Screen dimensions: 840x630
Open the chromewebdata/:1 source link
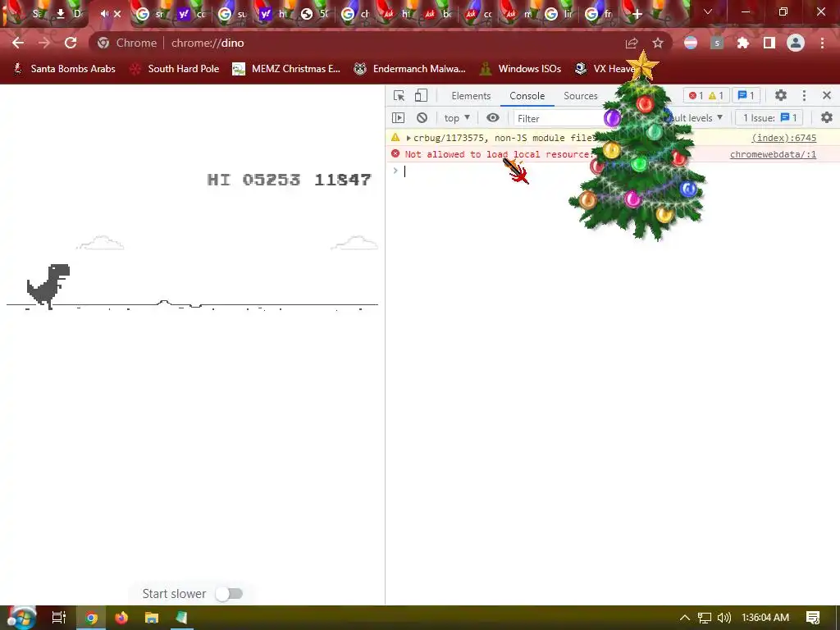coord(773,154)
